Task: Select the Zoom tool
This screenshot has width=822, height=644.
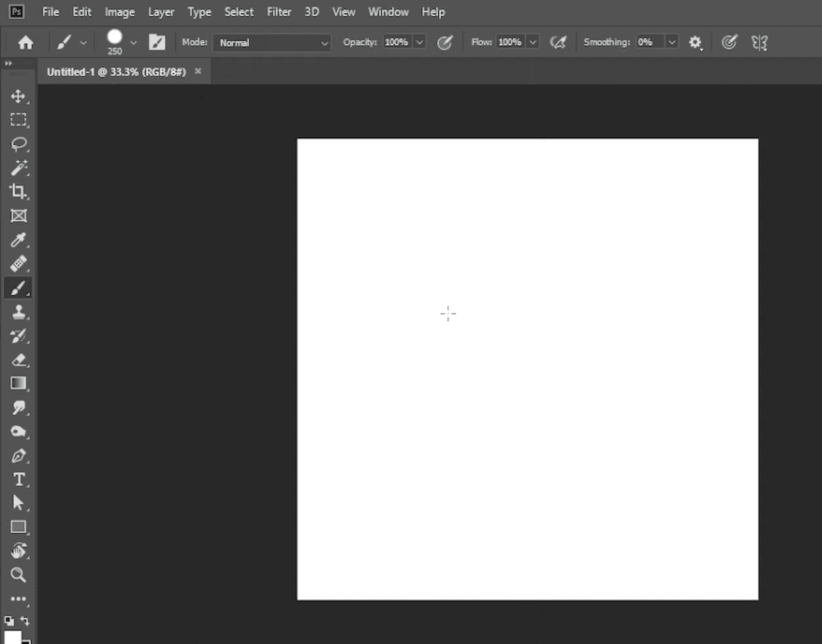Action: (x=18, y=575)
